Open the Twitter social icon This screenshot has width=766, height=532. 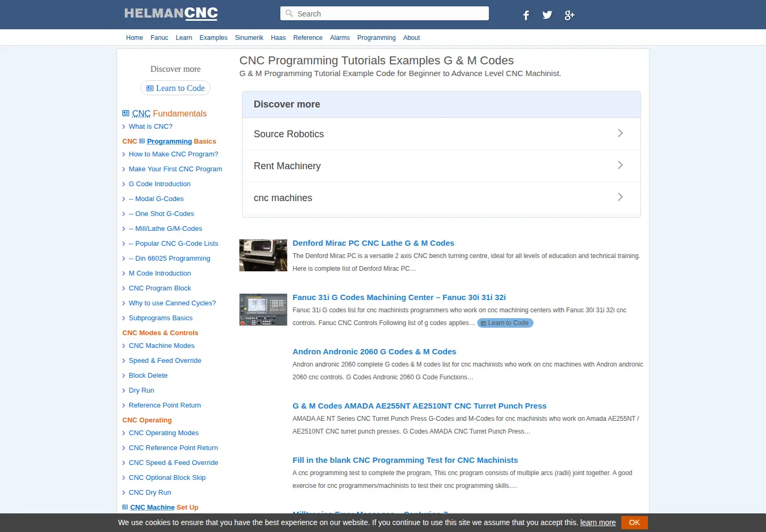click(x=547, y=15)
